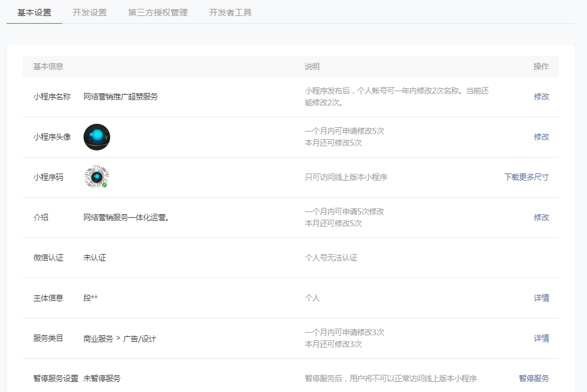Click the 小程序头像 label
This screenshot has height=392, width=587.
[x=52, y=137]
